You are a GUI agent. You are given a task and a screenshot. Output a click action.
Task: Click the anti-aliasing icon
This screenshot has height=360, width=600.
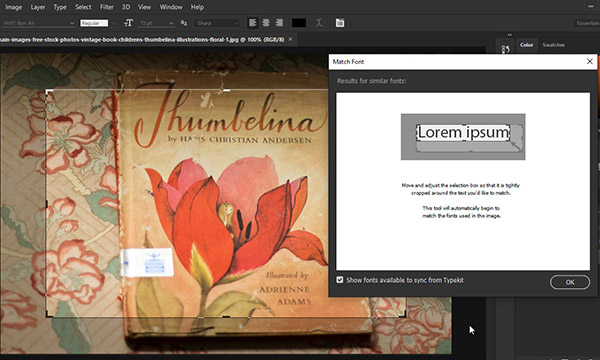tap(184, 23)
